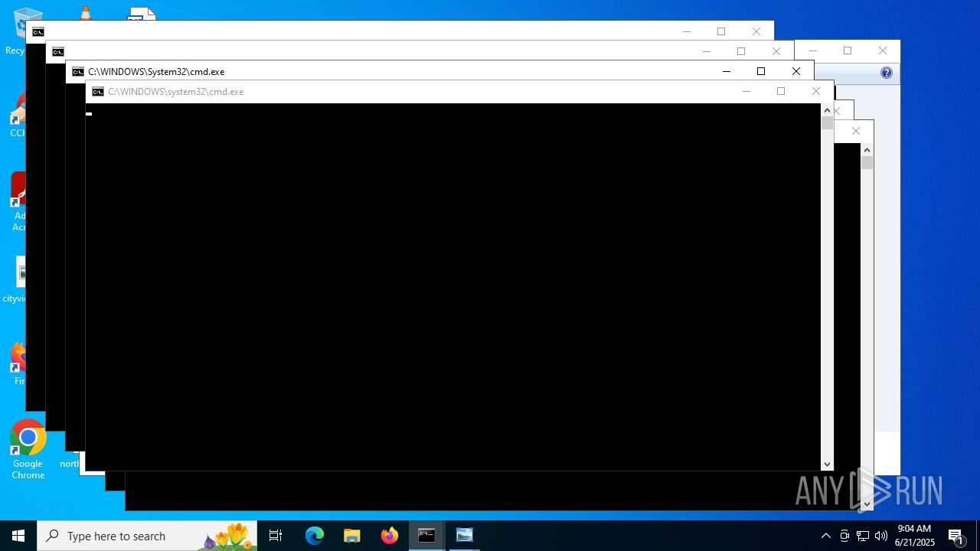Select the cmd.exe taskbar button
This screenshot has width=980, height=551.
coord(426,536)
